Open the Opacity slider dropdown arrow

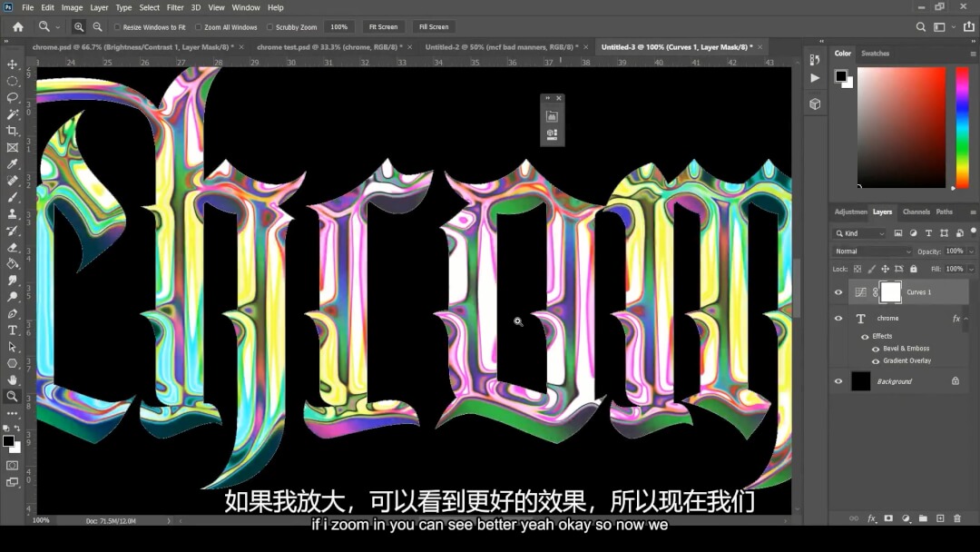pos(971,251)
